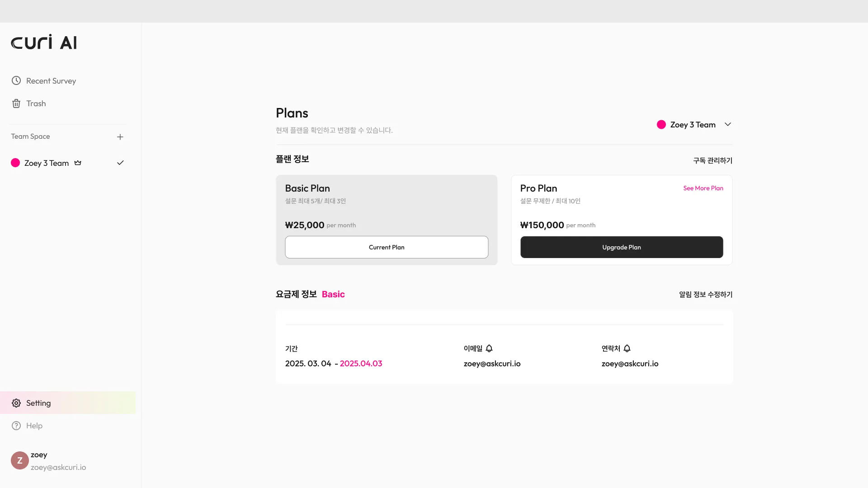Expand the Zoey 3 Team dropdown chevron
Viewport: 868px width, 488px height.
(728, 124)
